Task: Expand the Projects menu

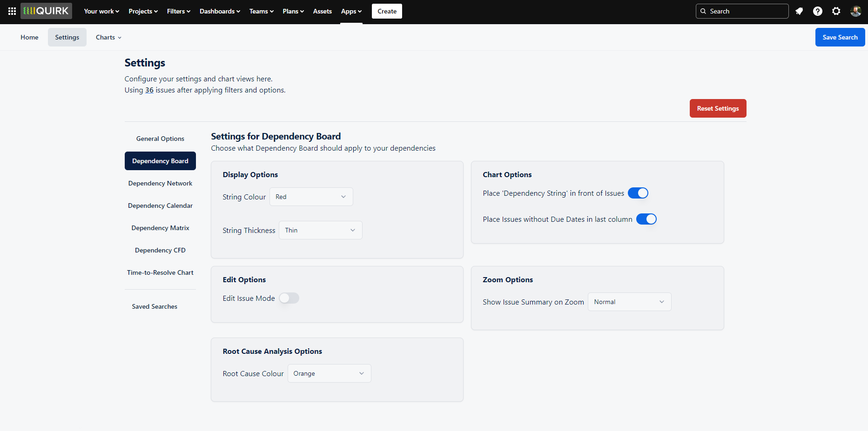Action: click(x=143, y=11)
